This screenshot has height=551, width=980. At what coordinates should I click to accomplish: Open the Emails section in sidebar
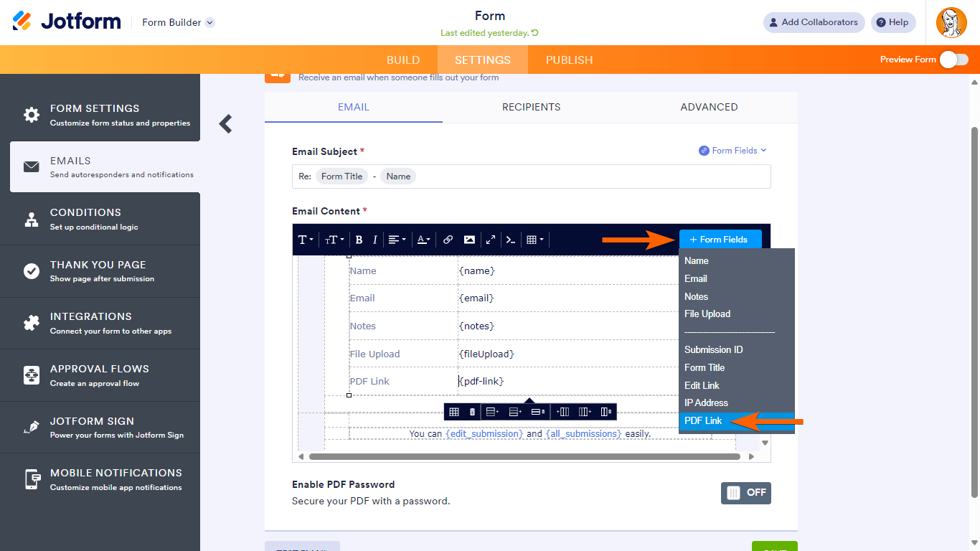click(105, 167)
